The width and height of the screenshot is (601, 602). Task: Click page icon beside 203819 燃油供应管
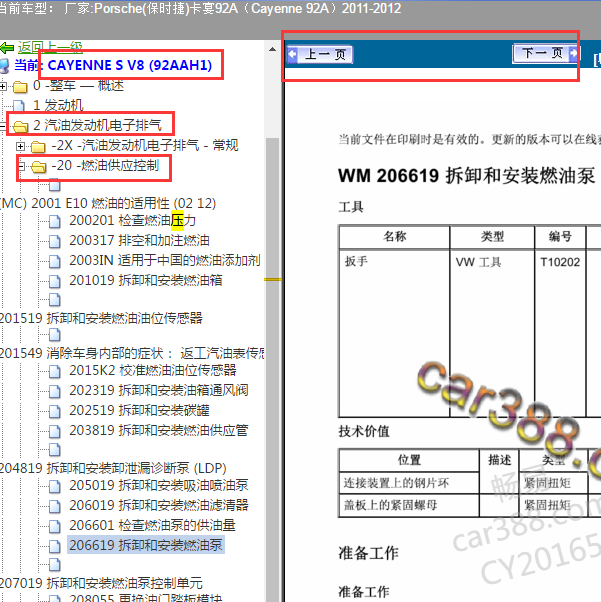coord(55,431)
